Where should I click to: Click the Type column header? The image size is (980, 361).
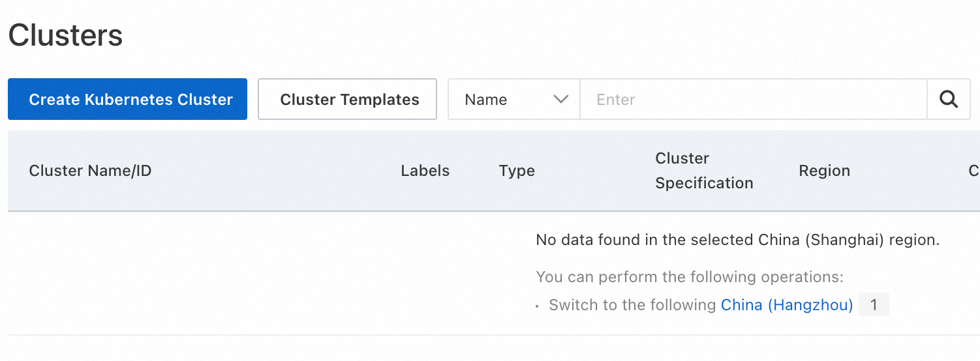click(517, 171)
